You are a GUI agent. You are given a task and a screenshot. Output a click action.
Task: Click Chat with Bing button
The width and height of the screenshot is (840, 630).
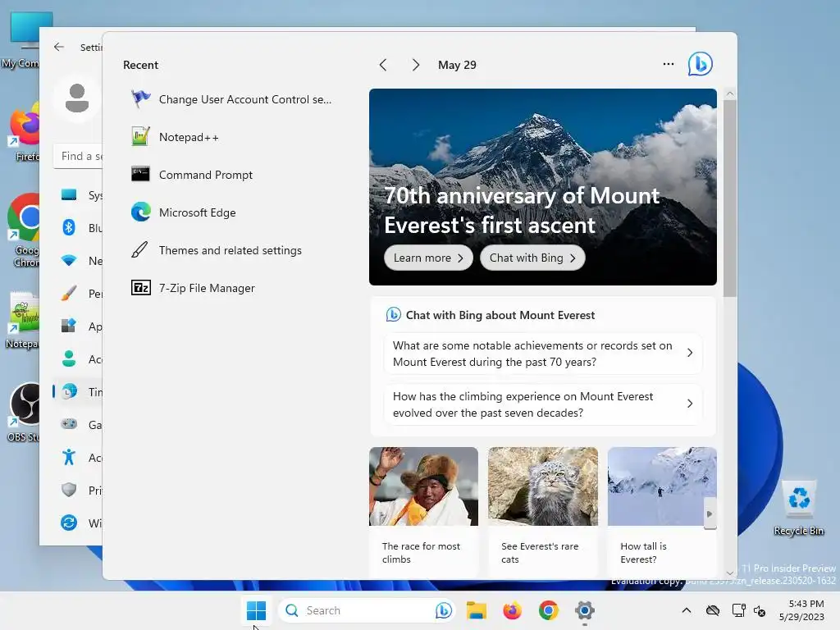point(532,258)
